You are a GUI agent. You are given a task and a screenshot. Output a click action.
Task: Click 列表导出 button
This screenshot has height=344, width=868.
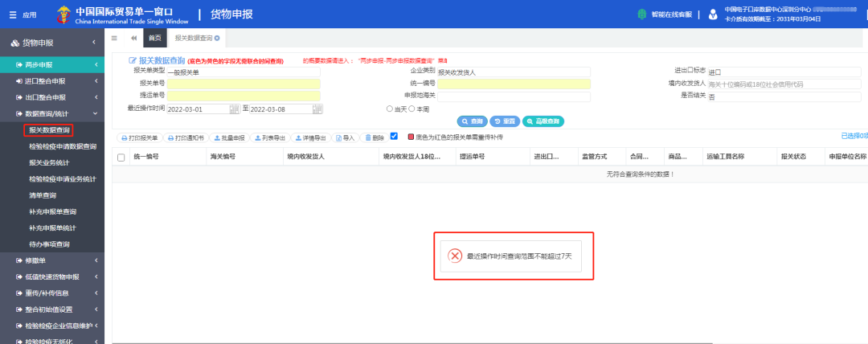coord(269,137)
